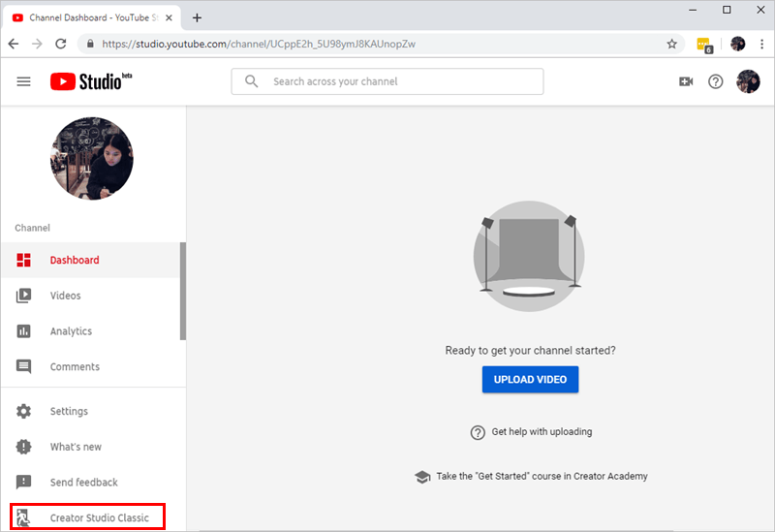
Task: Open the help question mark icon
Action: [715, 81]
